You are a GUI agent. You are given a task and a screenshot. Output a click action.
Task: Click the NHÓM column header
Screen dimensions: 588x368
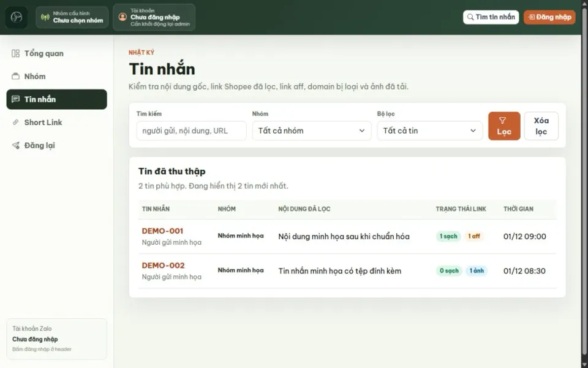227,209
